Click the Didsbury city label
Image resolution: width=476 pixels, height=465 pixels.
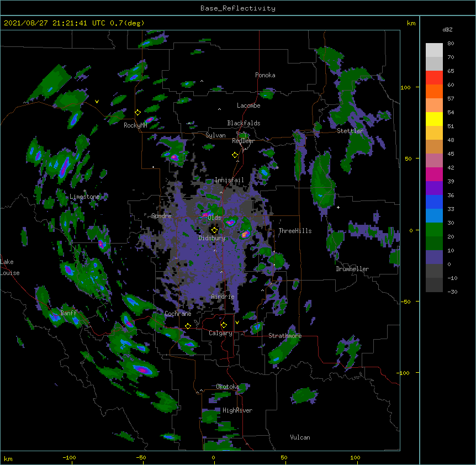click(x=211, y=238)
